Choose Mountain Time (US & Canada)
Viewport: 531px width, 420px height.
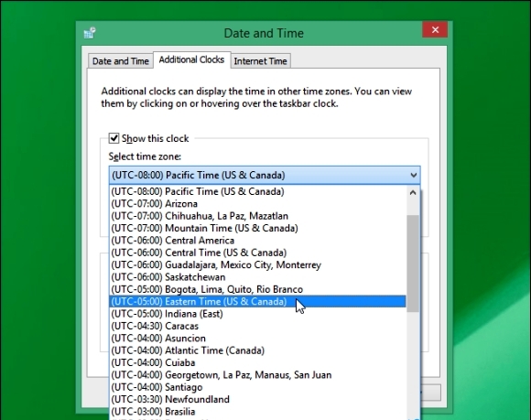pyautogui.click(x=257, y=228)
